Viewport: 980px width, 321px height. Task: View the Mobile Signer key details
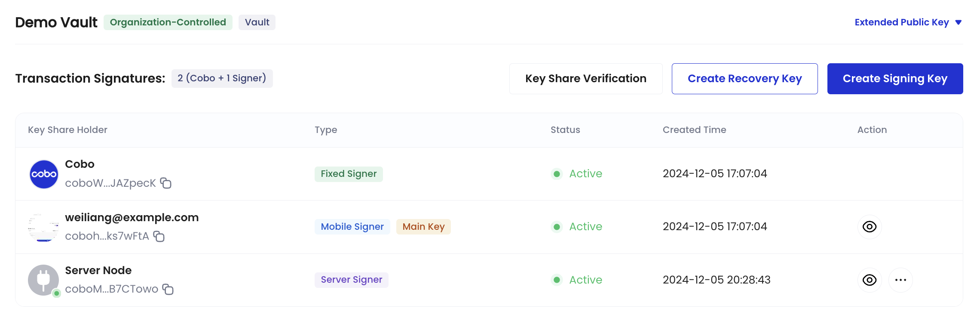pos(869,227)
